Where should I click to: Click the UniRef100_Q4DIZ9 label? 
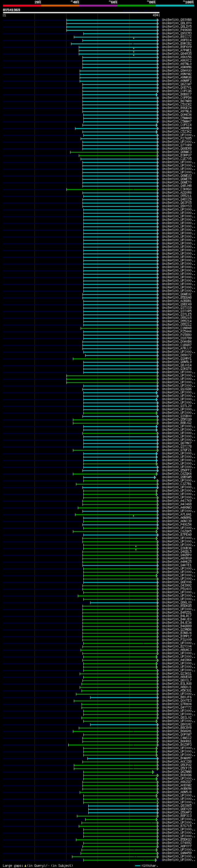tap(177, 200)
